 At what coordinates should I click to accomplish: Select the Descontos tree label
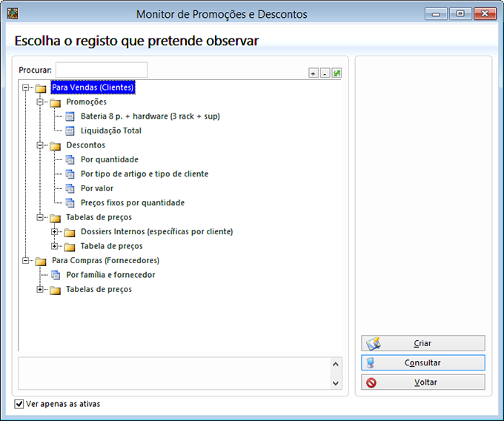click(x=85, y=145)
